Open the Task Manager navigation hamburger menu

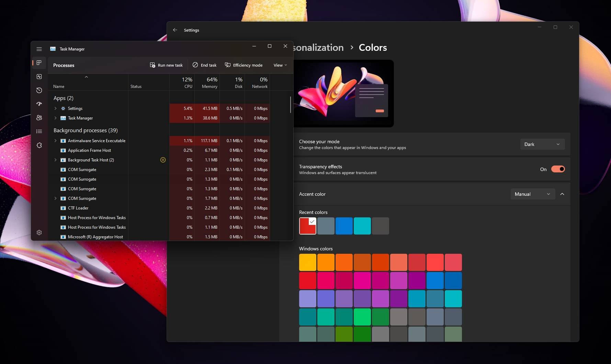point(39,49)
